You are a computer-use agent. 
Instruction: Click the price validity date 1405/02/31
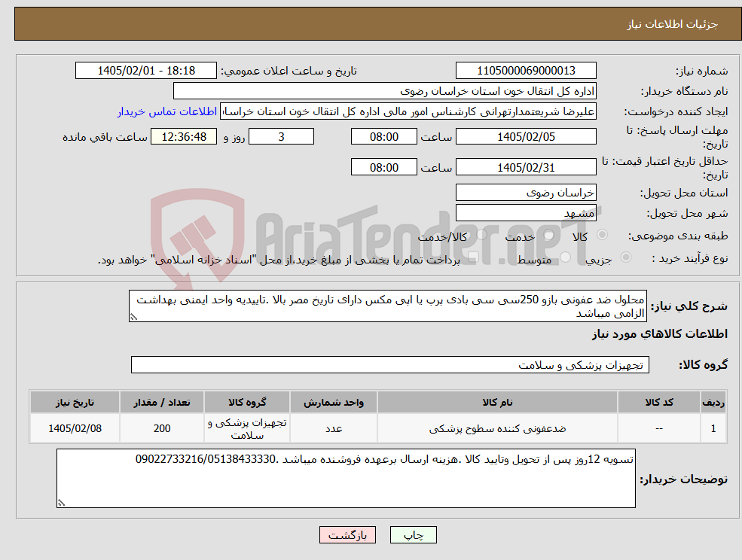(526, 167)
